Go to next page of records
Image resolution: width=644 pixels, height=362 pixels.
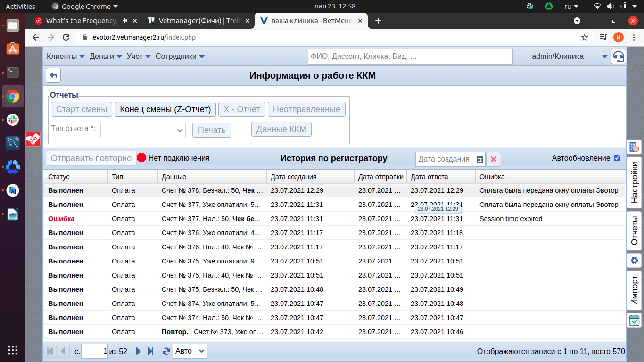click(138, 351)
